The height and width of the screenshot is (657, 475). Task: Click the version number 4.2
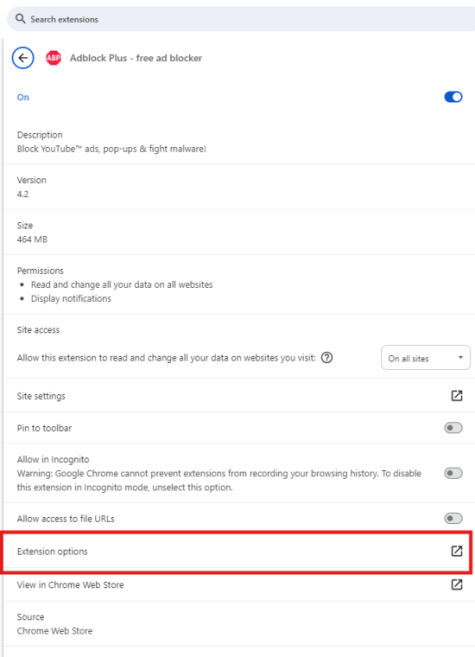[x=23, y=194]
